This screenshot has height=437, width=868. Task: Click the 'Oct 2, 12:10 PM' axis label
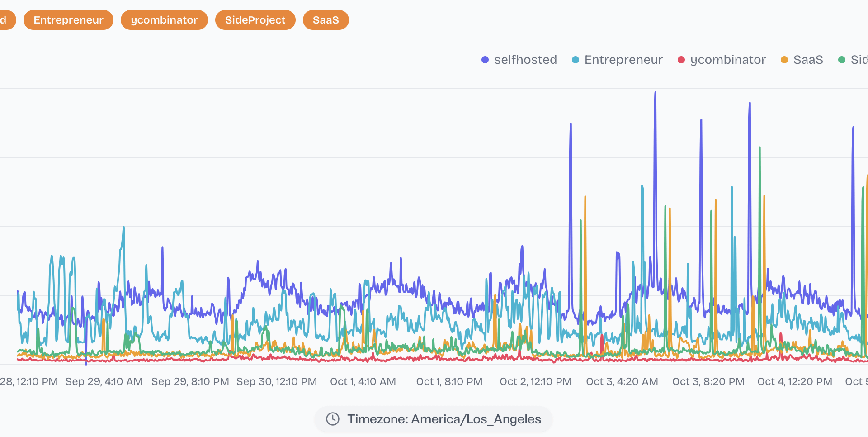[x=536, y=381]
